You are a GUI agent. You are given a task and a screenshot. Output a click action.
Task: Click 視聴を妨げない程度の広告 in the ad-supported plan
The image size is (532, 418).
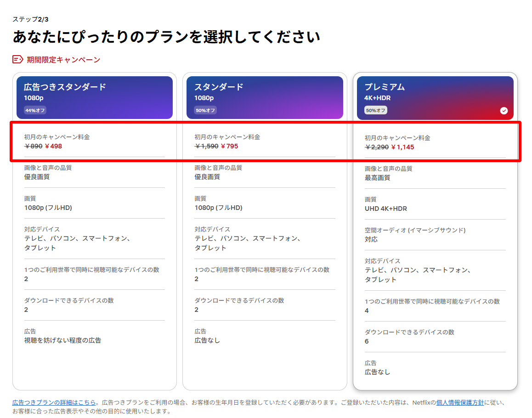coord(62,340)
